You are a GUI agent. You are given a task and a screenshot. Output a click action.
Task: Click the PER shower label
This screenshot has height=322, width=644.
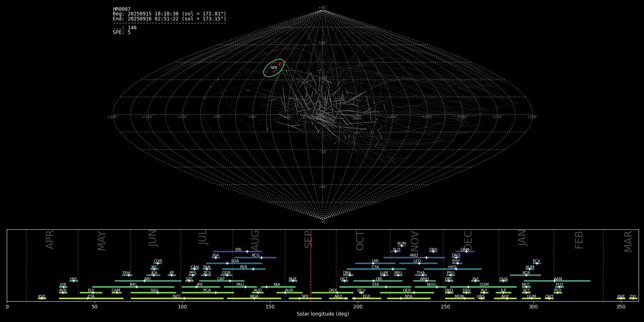click(x=244, y=267)
